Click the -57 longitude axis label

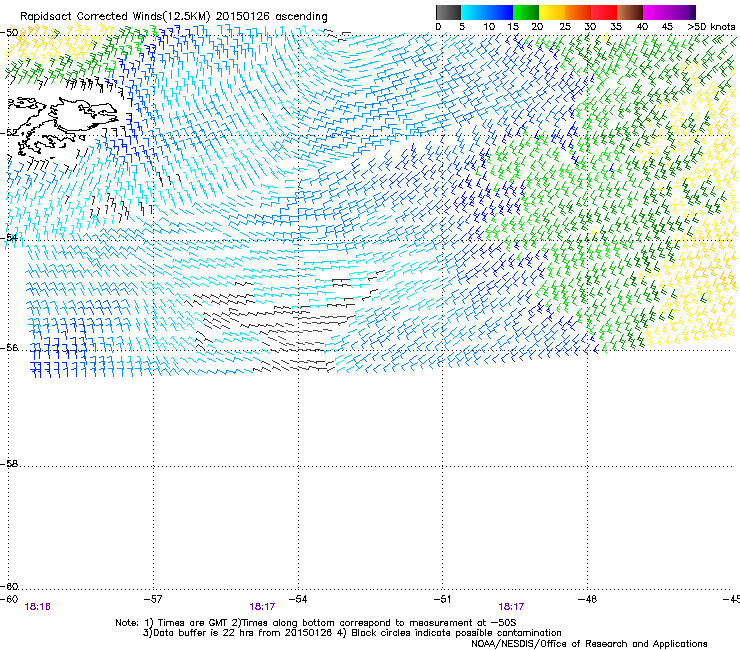(153, 599)
